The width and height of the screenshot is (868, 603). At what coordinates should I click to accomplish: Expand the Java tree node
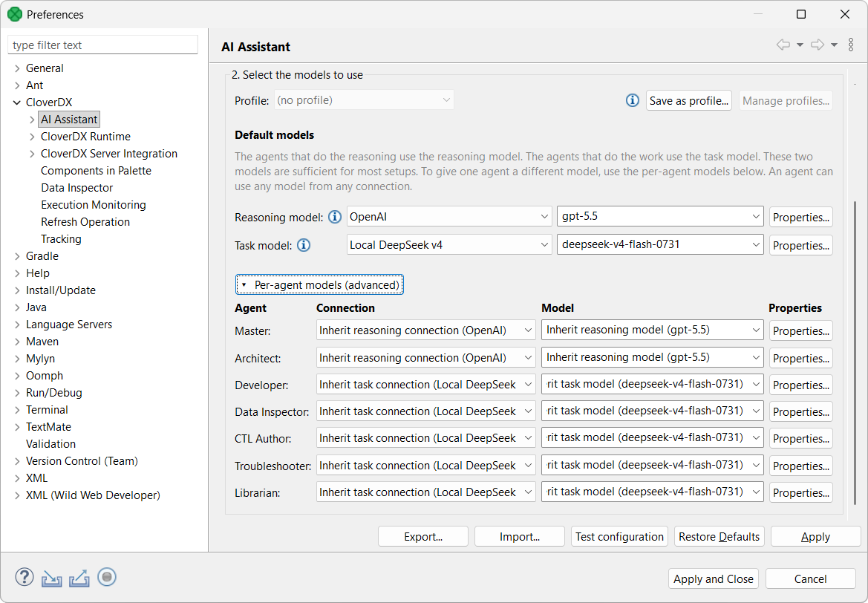(17, 307)
